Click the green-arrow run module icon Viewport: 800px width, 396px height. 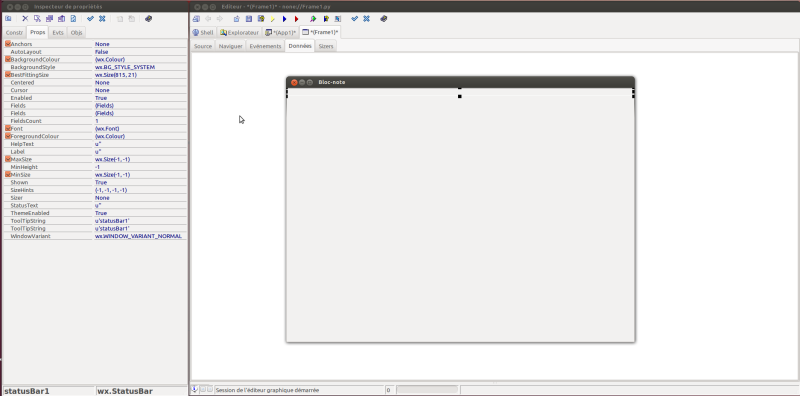point(313,19)
